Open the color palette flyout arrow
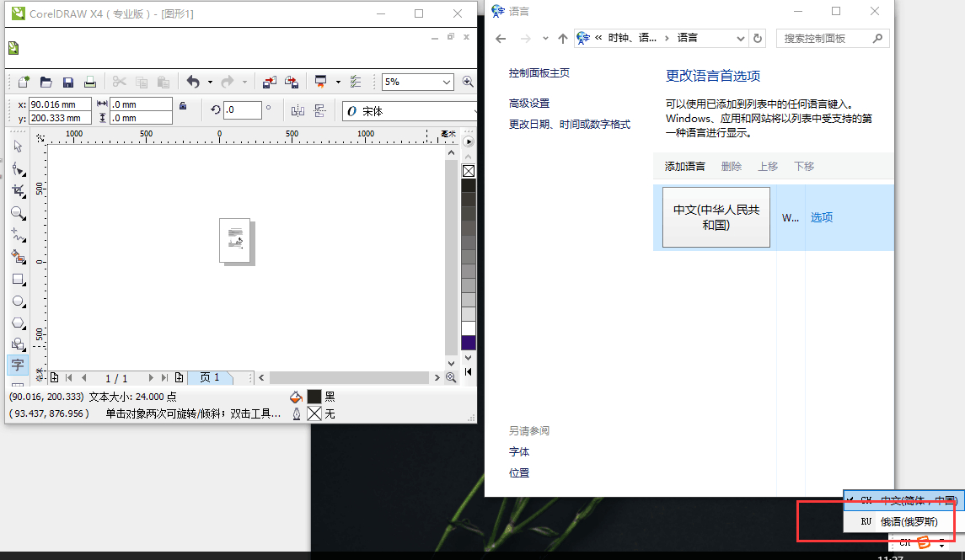The height and width of the screenshot is (560, 965). coord(469,142)
